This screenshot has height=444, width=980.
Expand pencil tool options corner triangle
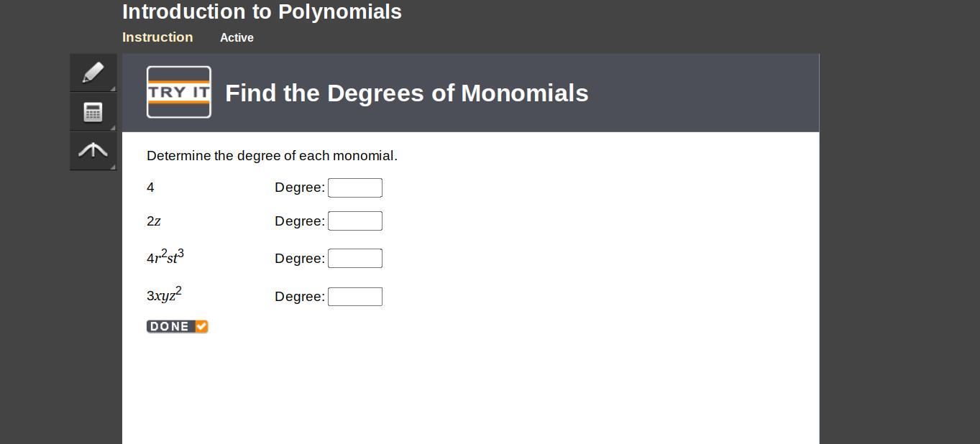click(112, 88)
